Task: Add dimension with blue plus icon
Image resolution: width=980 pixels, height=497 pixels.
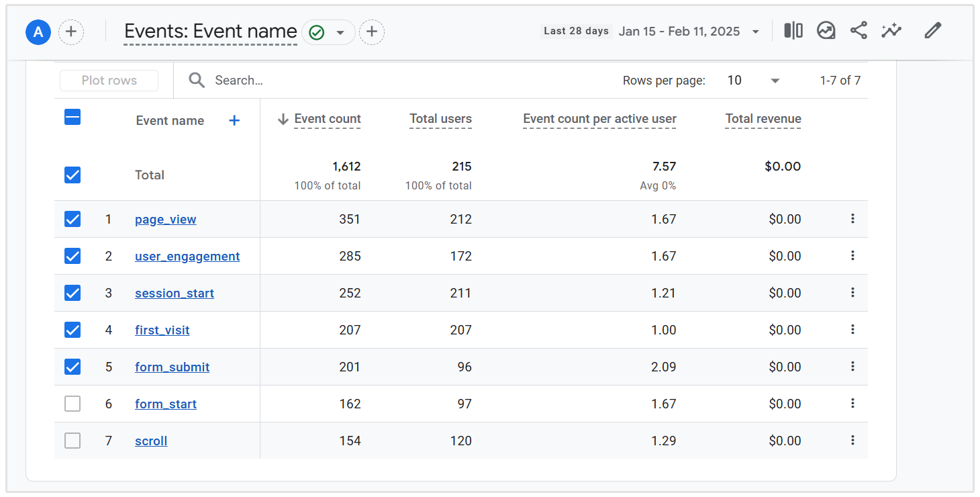Action: 234,121
